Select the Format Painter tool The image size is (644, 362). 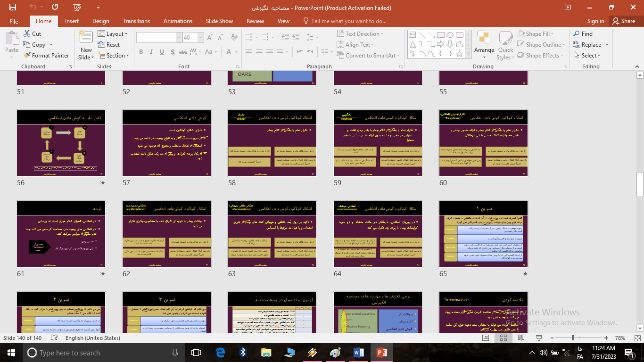point(46,56)
